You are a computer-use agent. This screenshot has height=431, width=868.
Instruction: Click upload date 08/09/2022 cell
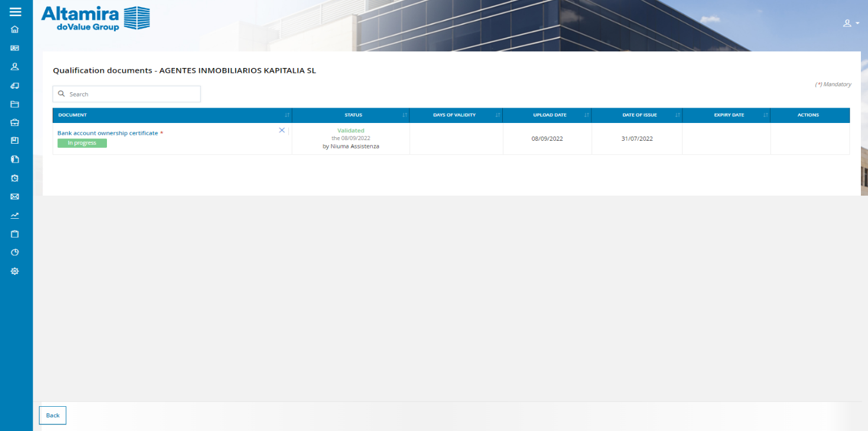click(547, 139)
